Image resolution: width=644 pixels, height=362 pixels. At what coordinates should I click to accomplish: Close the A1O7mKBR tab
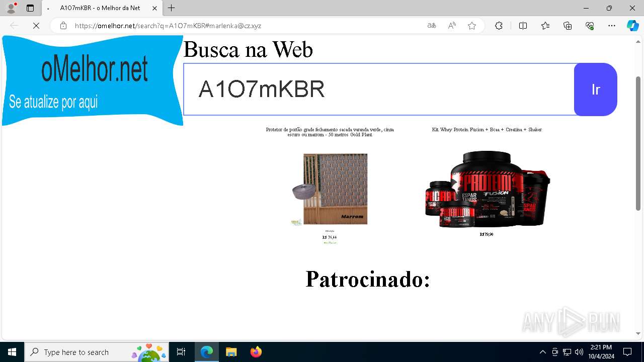tap(154, 8)
